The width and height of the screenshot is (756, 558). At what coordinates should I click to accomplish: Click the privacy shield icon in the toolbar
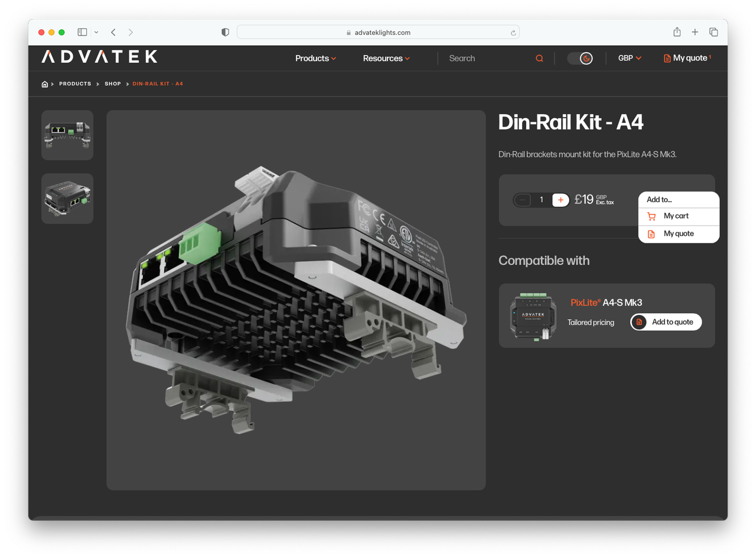point(225,33)
